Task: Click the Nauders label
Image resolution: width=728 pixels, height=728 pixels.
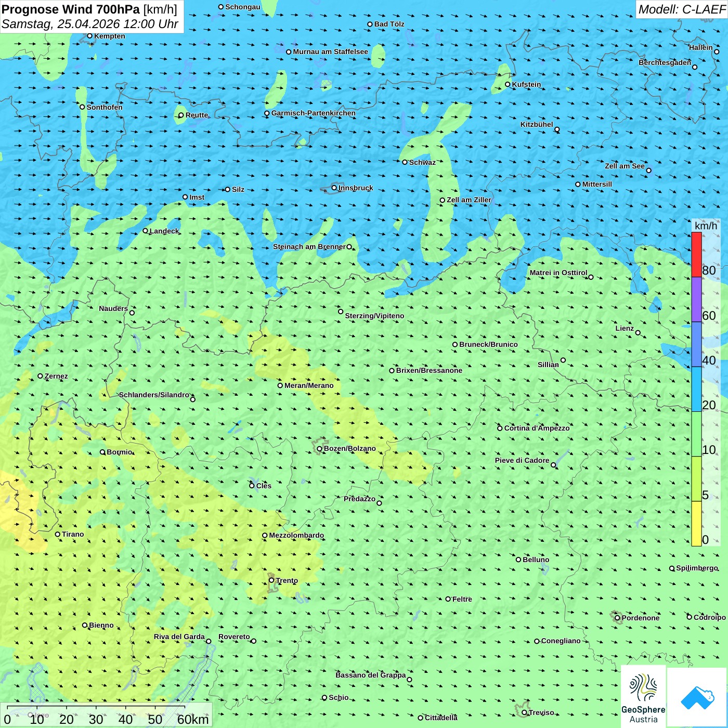Action: (113, 308)
